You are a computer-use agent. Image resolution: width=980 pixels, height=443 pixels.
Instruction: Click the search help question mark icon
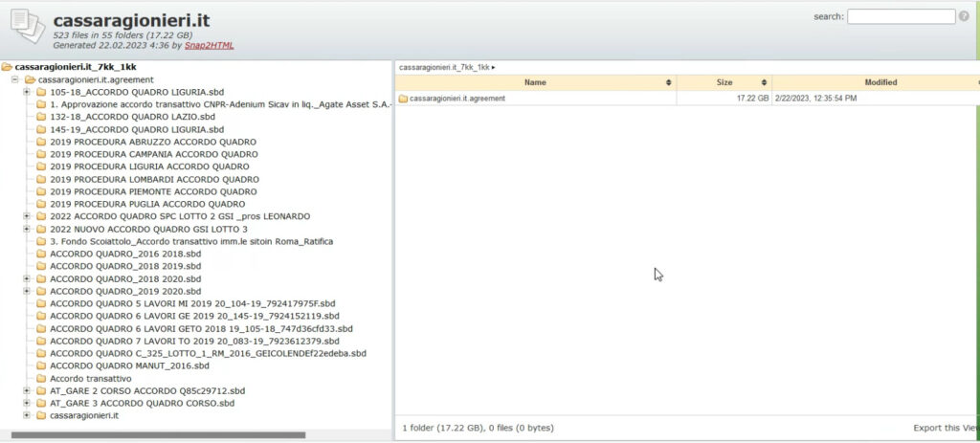(964, 16)
